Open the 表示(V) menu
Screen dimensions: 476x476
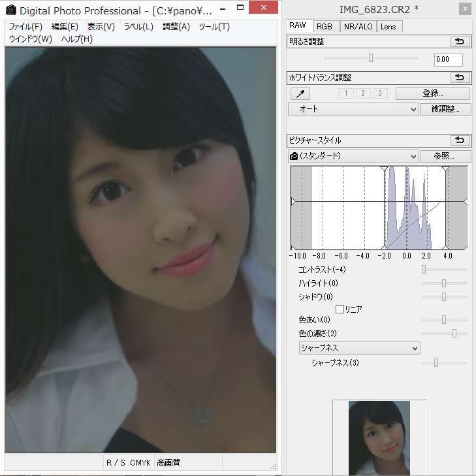101,27
